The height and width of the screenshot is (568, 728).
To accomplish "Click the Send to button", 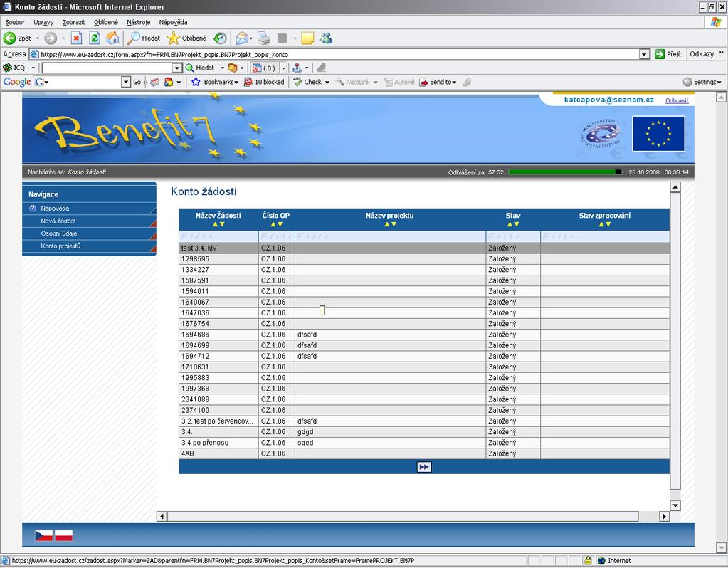I will (438, 82).
